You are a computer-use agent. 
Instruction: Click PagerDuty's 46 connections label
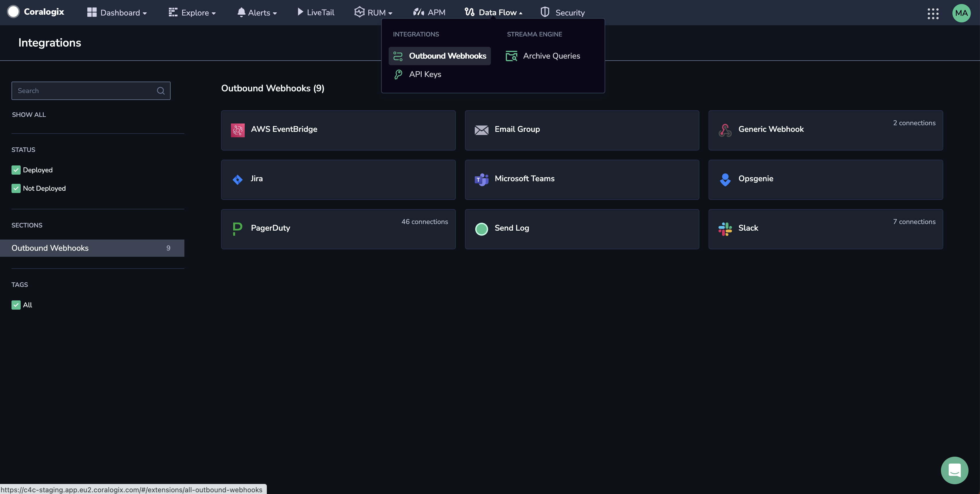point(425,222)
